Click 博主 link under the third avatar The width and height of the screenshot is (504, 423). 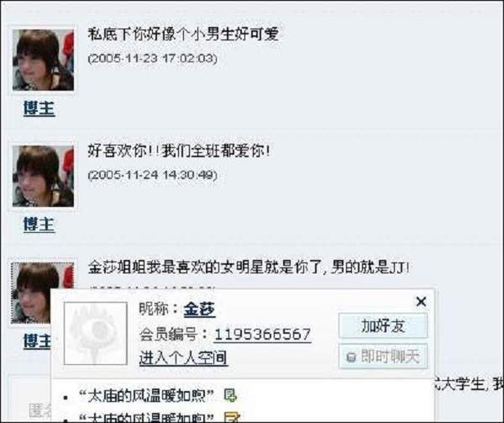37,341
